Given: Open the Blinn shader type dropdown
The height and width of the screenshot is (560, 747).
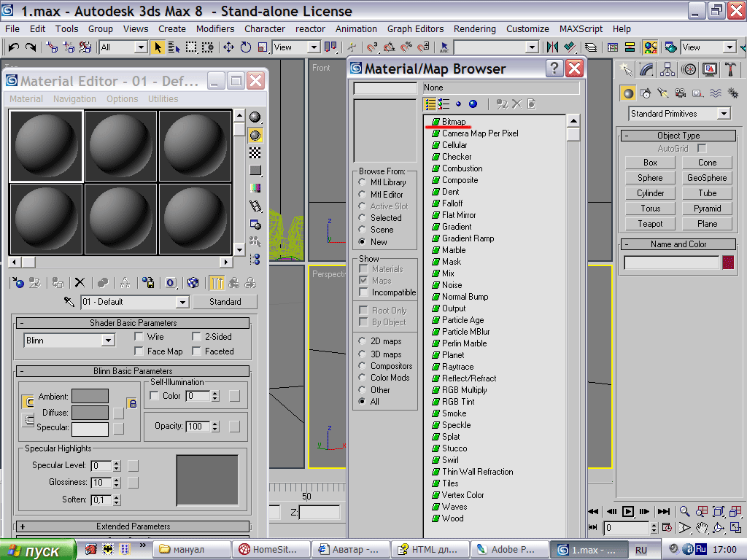Looking at the screenshot, I should coord(108,341).
